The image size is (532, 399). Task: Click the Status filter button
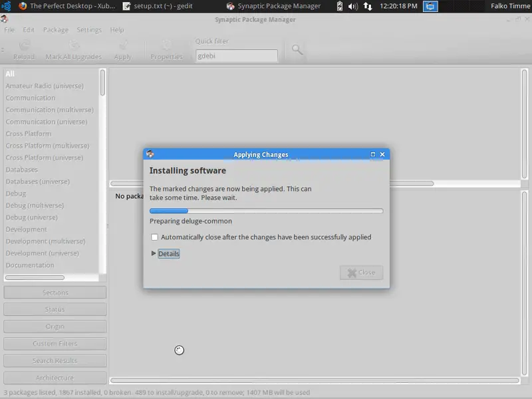click(x=55, y=309)
